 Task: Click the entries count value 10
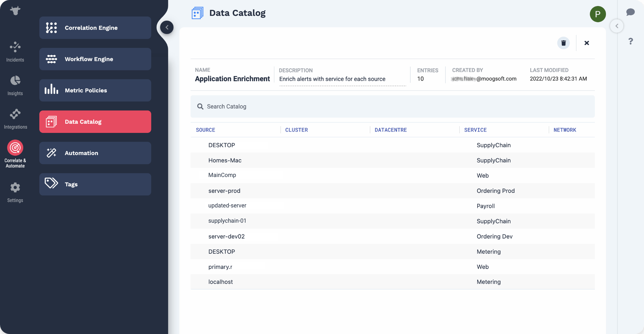420,79
